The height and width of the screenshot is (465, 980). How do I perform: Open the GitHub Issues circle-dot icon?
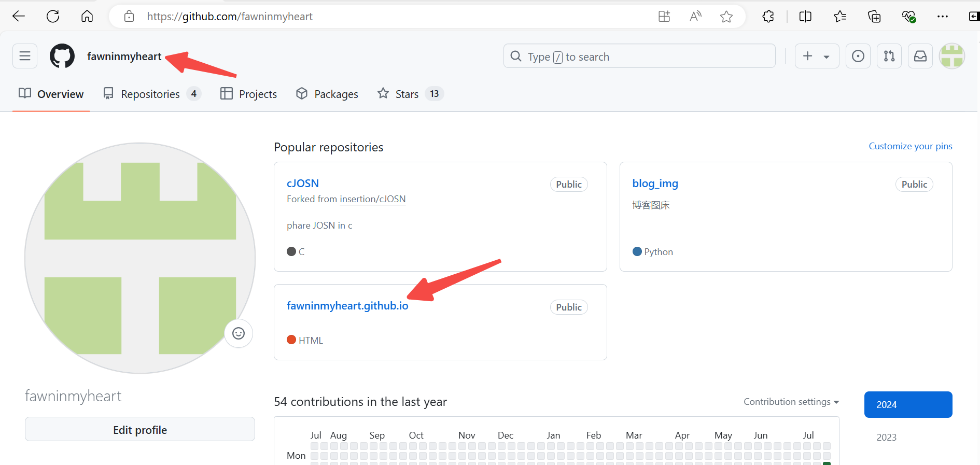click(x=858, y=56)
